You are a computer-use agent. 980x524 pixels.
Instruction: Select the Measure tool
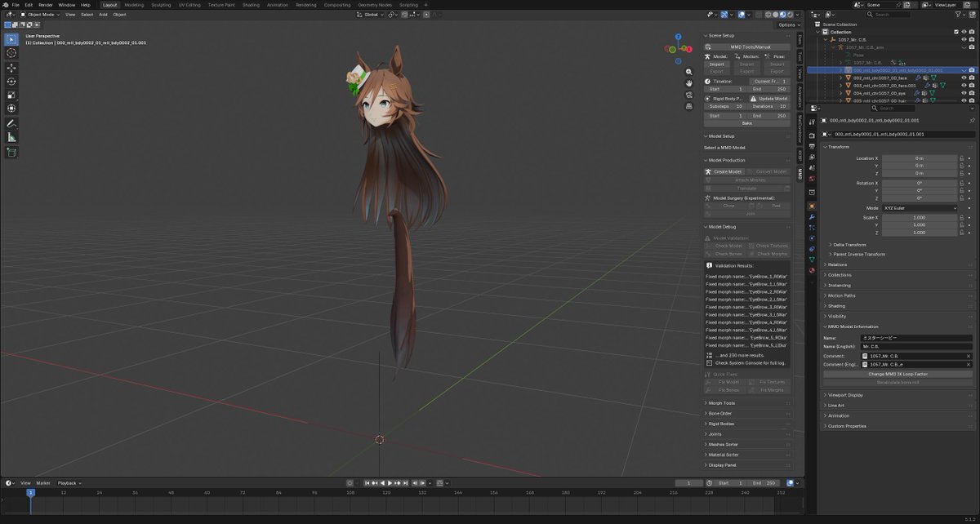[x=12, y=137]
